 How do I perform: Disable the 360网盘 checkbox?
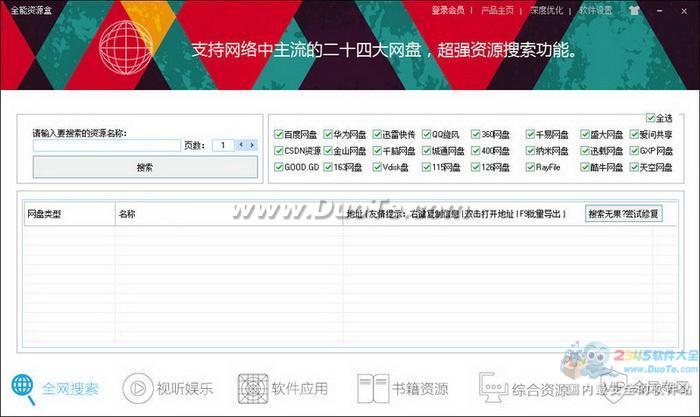pyautogui.click(x=475, y=134)
